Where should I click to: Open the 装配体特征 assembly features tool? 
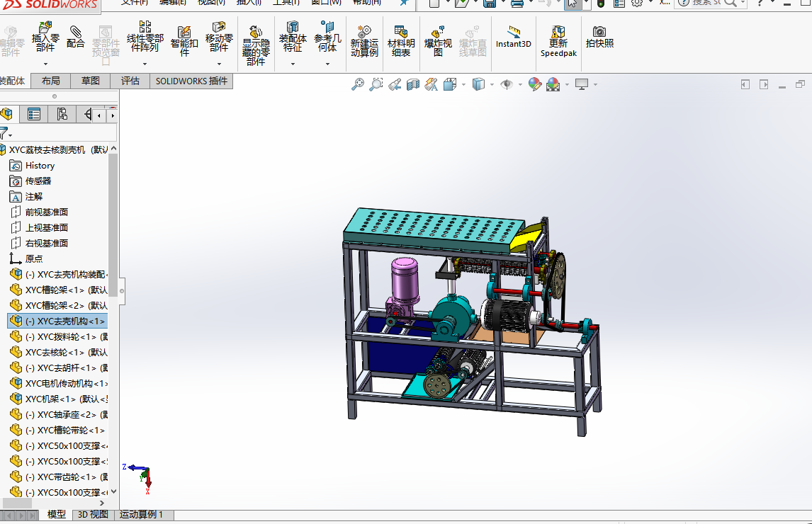(293, 37)
